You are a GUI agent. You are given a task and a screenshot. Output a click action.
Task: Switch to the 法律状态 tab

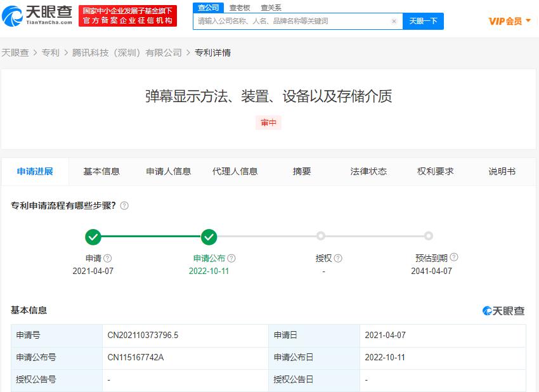(x=368, y=171)
